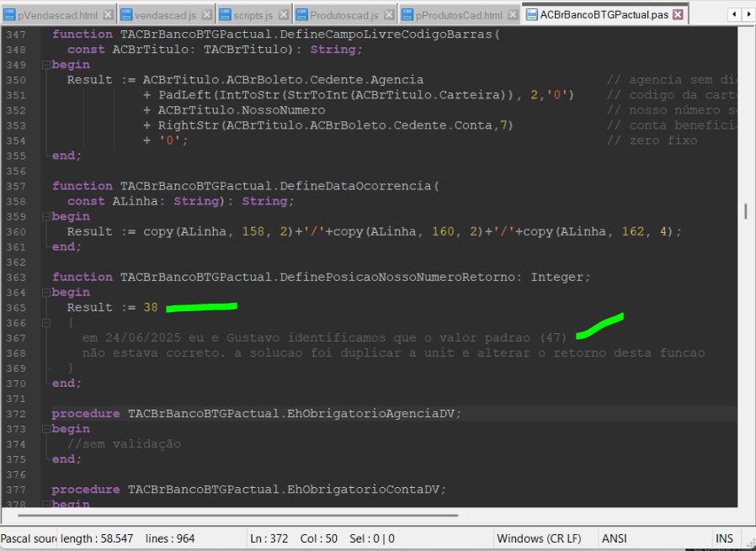The image size is (756, 551).
Task: Click the save icon on scripts.js tab
Action: pos(225,15)
